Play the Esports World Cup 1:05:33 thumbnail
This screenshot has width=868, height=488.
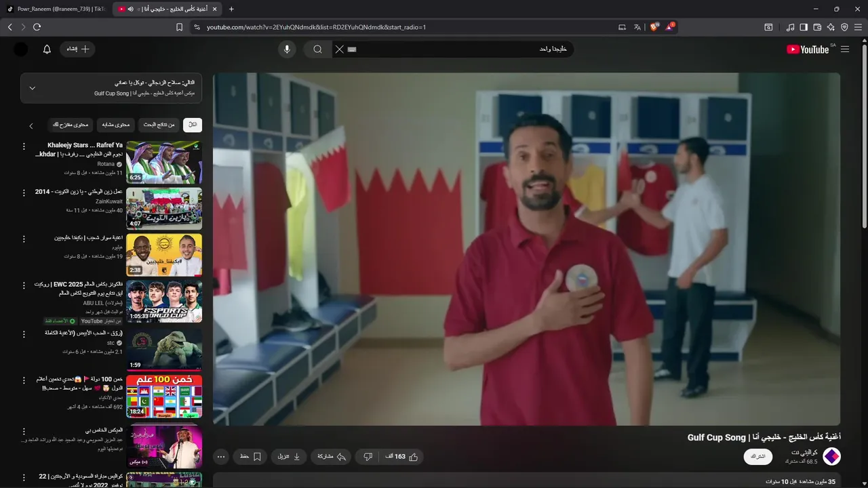(x=164, y=301)
